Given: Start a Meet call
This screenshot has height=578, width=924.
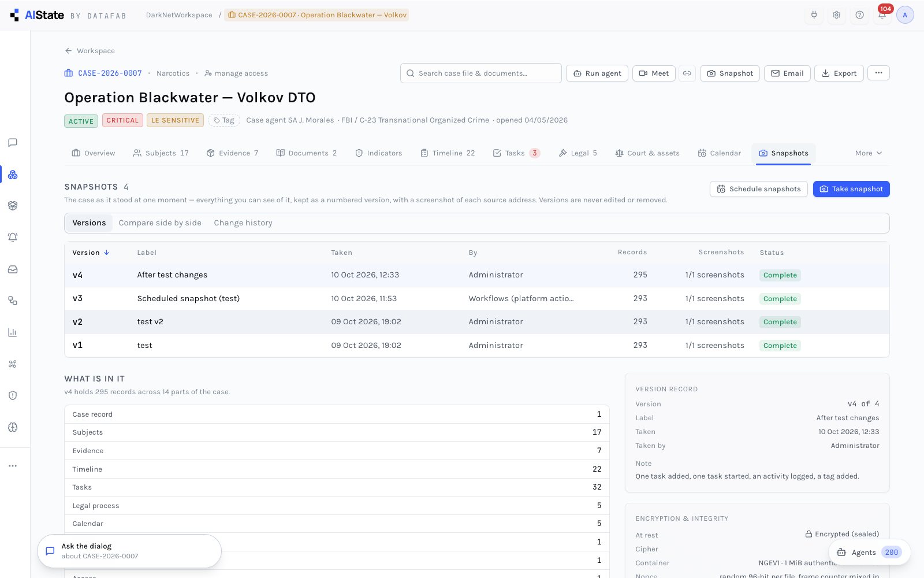Looking at the screenshot, I should tap(654, 73).
